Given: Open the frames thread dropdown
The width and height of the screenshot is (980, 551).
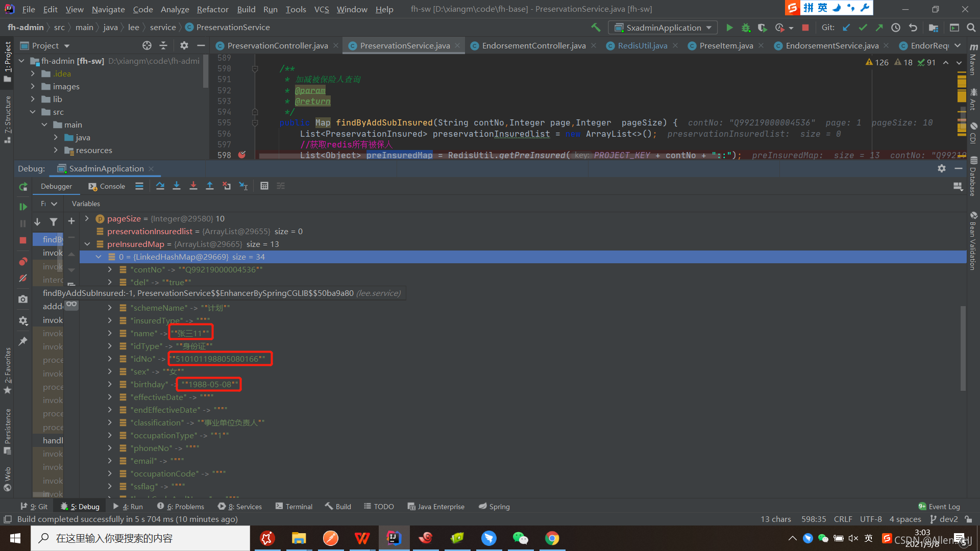Looking at the screenshot, I should tap(49, 204).
